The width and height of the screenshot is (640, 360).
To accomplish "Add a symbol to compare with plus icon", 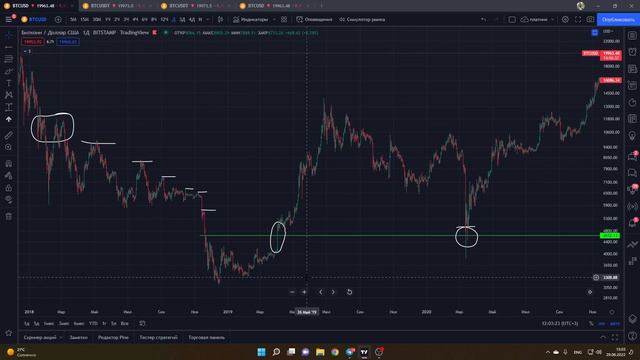I will coord(58,19).
